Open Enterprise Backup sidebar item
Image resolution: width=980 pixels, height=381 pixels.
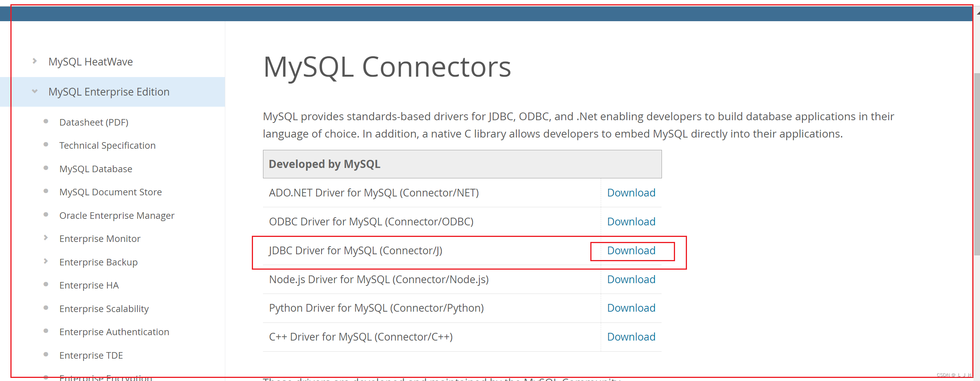coord(99,262)
